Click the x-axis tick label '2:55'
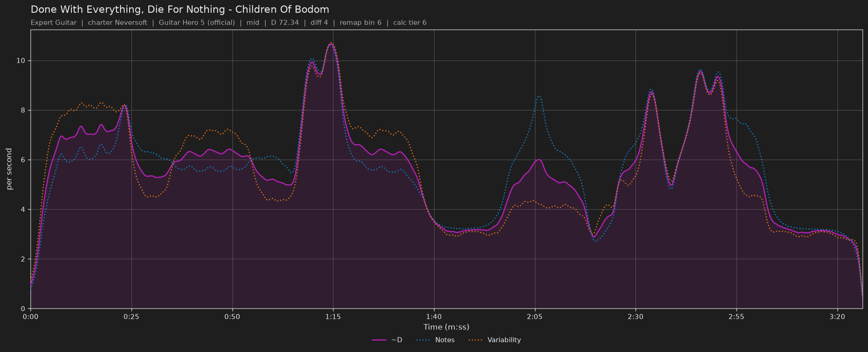 click(x=737, y=317)
